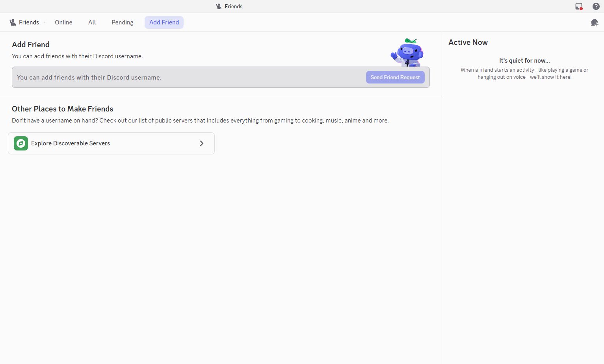Click the friends icon in the title bar
This screenshot has height=364, width=604.
pos(219,6)
